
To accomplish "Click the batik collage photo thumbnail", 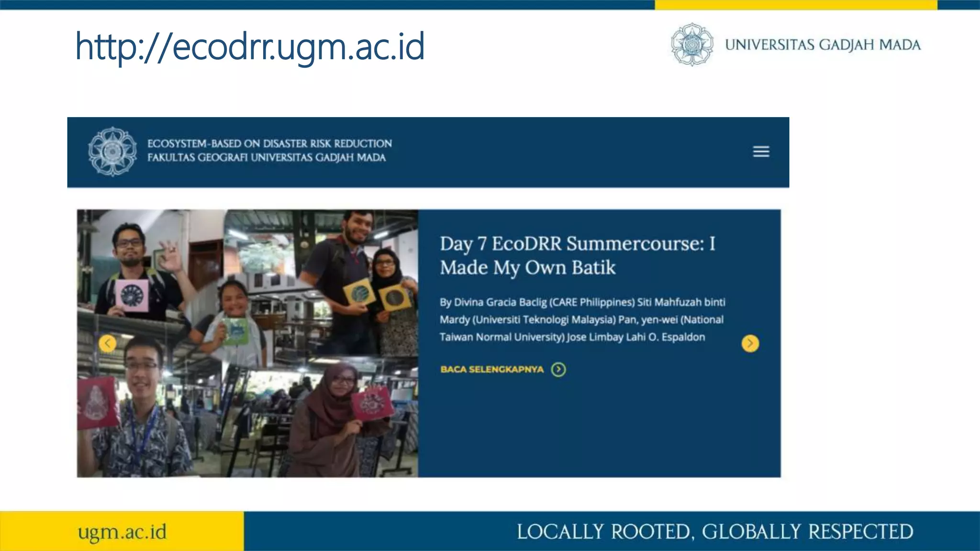I will coord(247,343).
